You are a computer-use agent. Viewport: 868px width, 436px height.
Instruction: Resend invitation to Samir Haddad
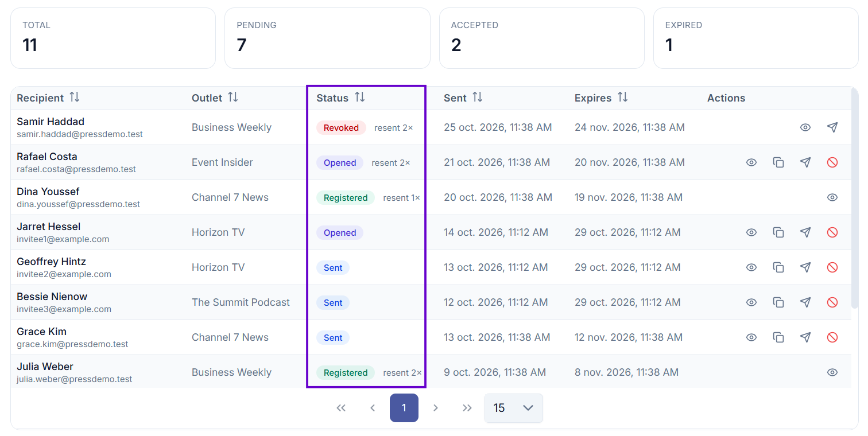[832, 127]
